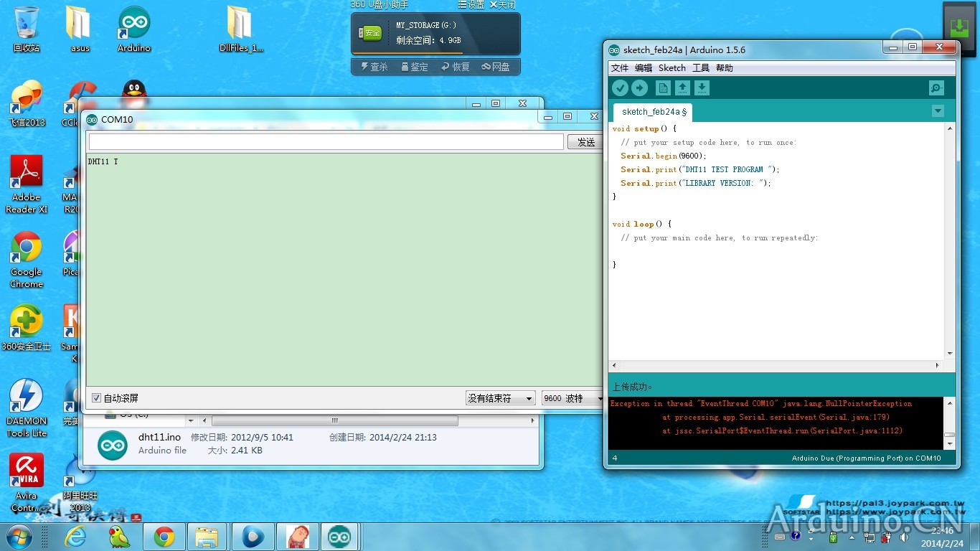980x551 pixels.
Task: Click 鉴定 in 360 U盘 helper
Action: [415, 67]
